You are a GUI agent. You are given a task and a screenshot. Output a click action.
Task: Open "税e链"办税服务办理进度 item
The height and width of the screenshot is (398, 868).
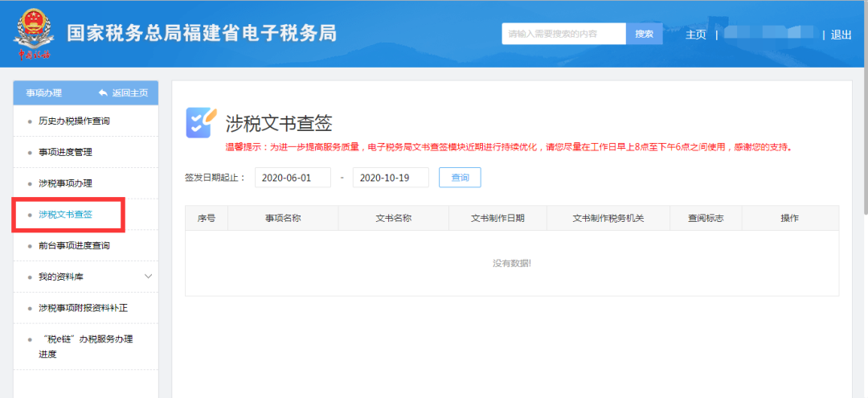(x=85, y=347)
